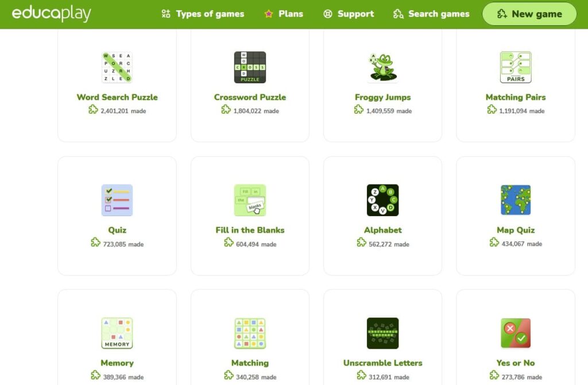Select the Matching game grid icon
588x385 pixels.
point(250,333)
